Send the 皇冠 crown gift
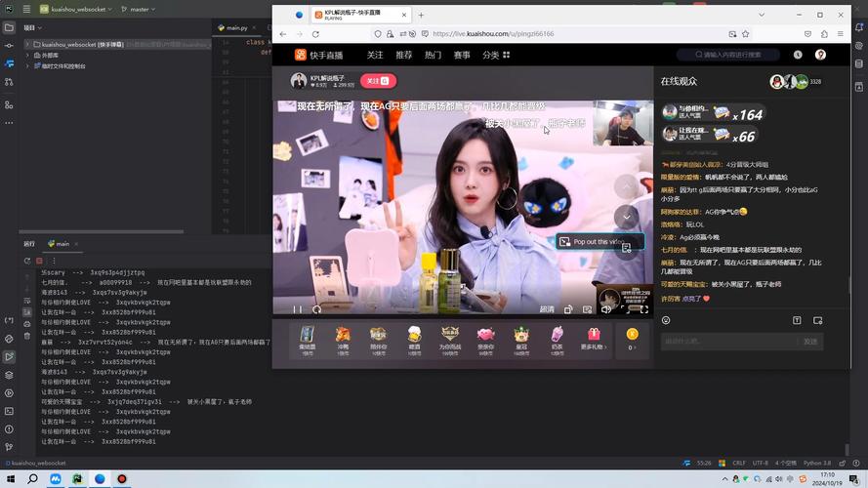The width and height of the screenshot is (868, 488). click(520, 338)
